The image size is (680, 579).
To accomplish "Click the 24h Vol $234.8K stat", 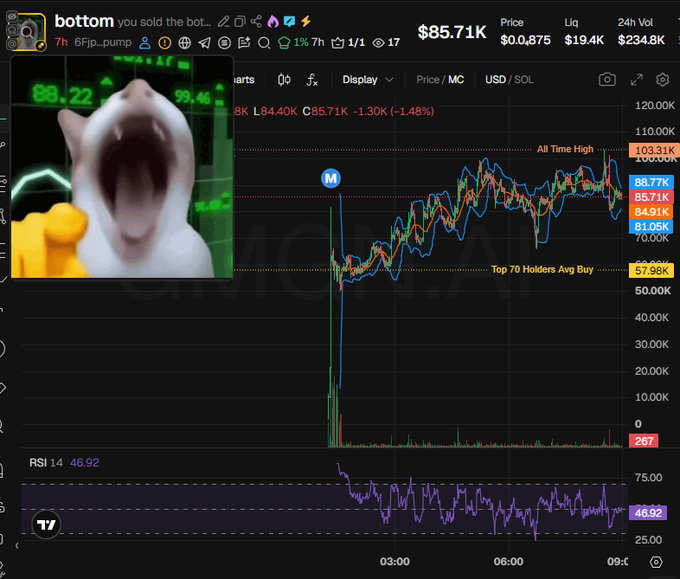I will (x=641, y=32).
